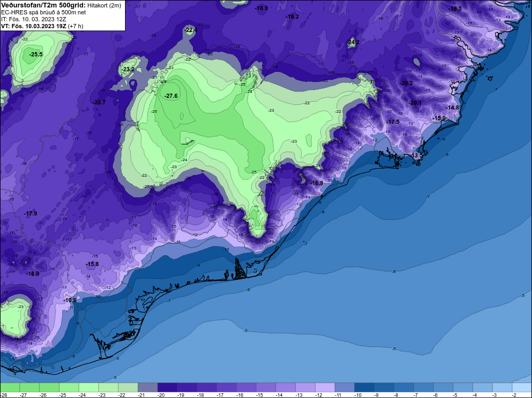Click the VT valid time line
Screen dimensions: 532x398
(42, 26)
